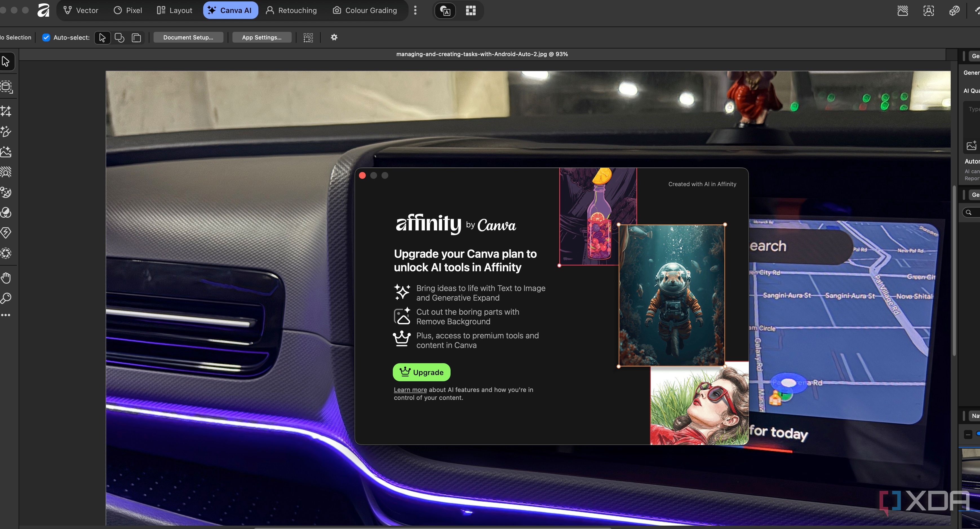This screenshot has width=980, height=529.
Task: Click the woman with red sunglasses artwork
Action: pyautogui.click(x=699, y=405)
